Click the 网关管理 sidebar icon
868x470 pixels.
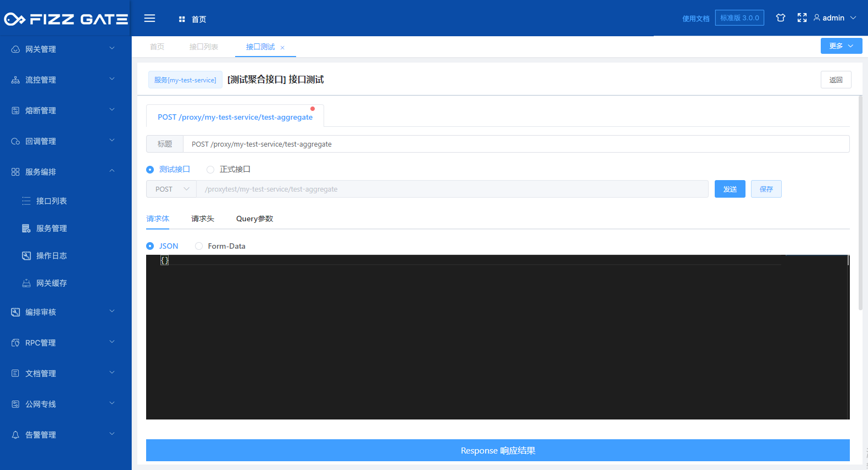click(15, 49)
